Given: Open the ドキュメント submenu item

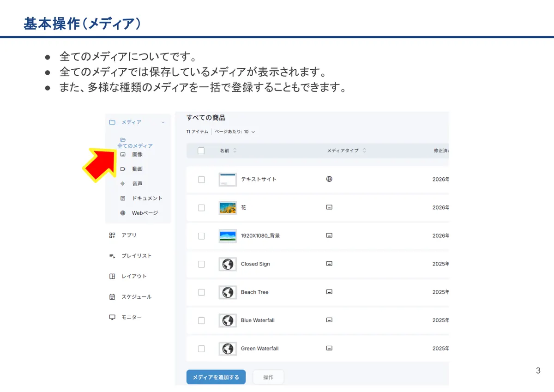Looking at the screenshot, I should [147, 198].
